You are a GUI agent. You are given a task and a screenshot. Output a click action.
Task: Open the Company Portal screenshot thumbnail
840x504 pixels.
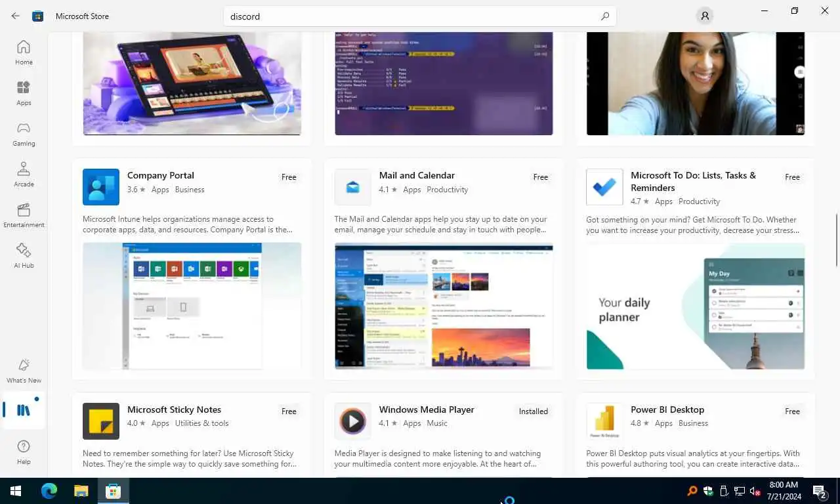pos(192,306)
